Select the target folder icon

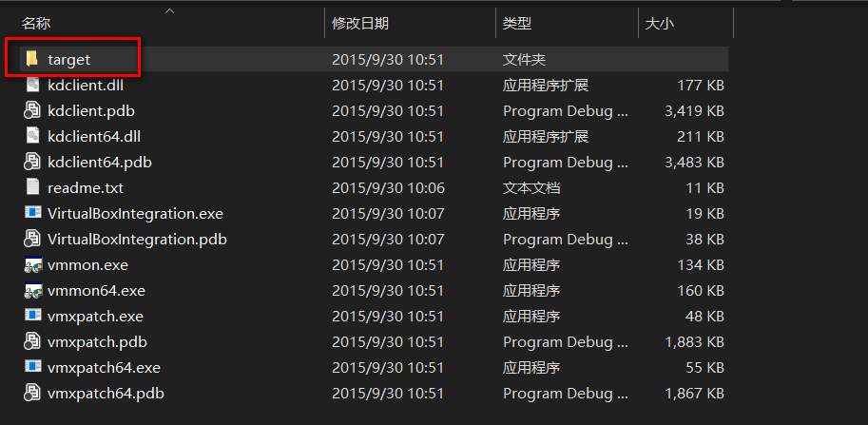[32, 59]
